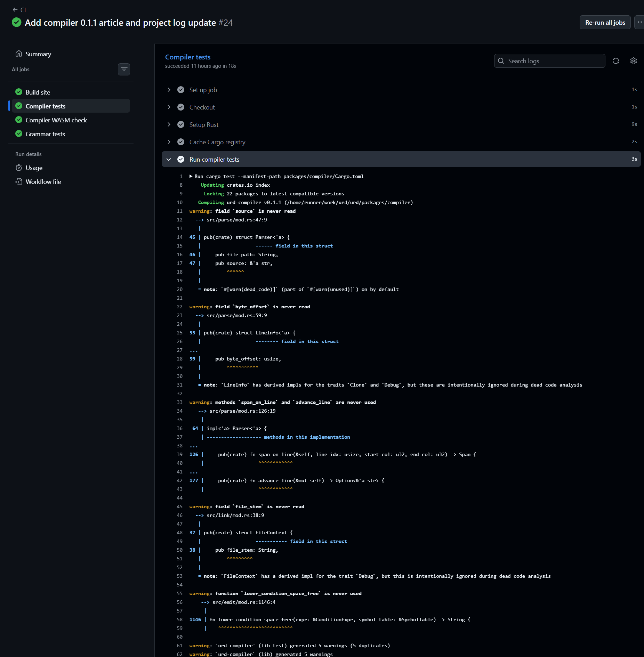Screen dimensions: 644x657
Task: Click the refresh logs icon
Action: (x=615, y=61)
